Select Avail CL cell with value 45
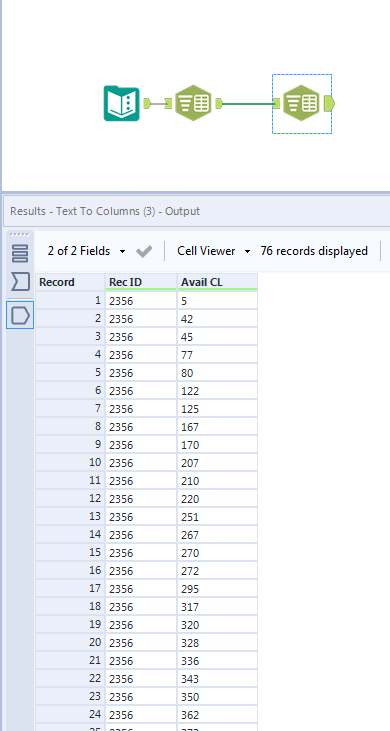This screenshot has height=731, width=390. tap(217, 337)
